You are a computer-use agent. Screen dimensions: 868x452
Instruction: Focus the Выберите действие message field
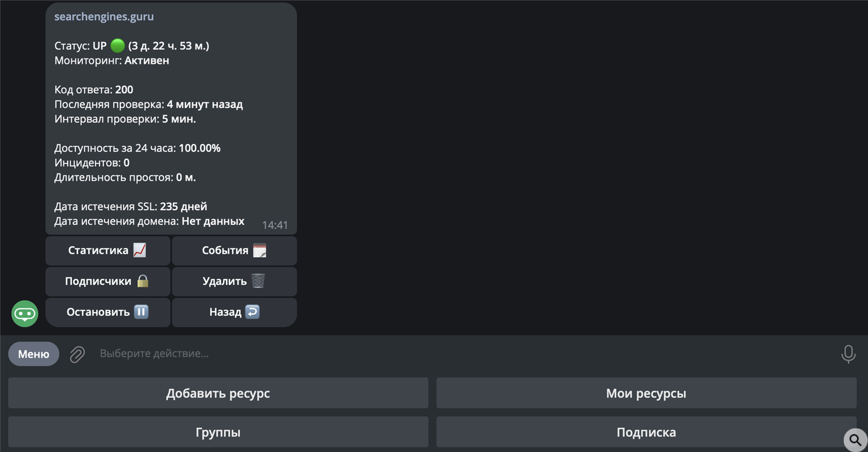[452, 354]
